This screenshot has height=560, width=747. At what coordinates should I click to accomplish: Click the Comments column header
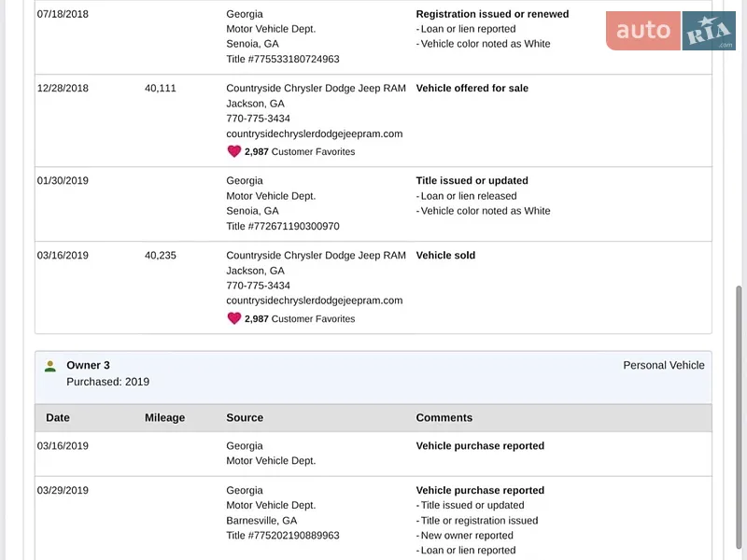(x=444, y=417)
